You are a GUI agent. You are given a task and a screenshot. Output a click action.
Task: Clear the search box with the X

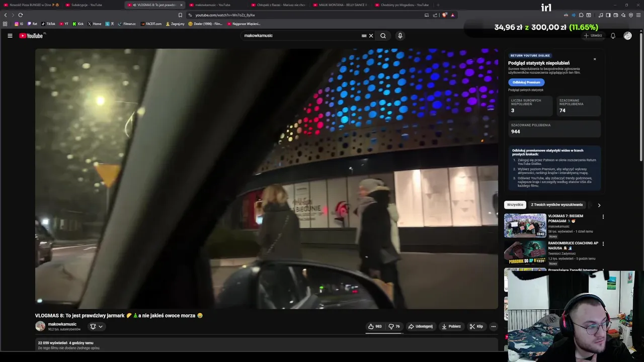[371, 36]
